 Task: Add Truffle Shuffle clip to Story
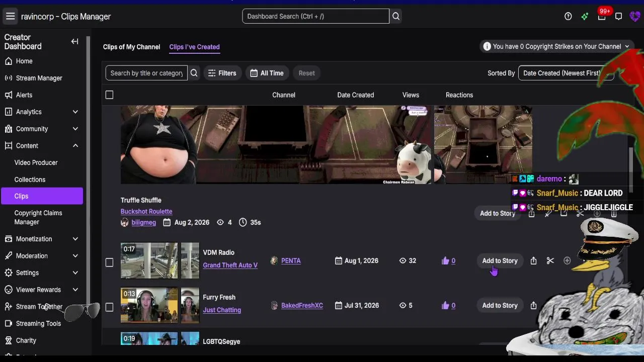click(x=498, y=213)
